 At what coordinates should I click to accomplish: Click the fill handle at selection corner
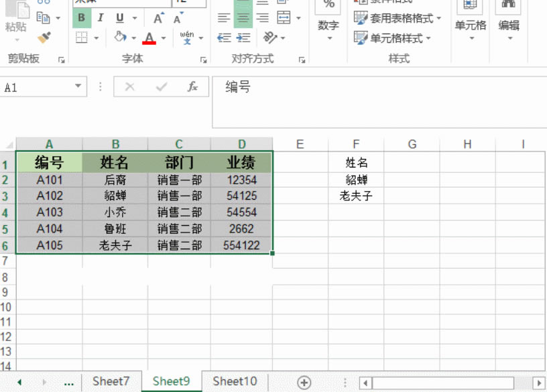[x=272, y=253]
